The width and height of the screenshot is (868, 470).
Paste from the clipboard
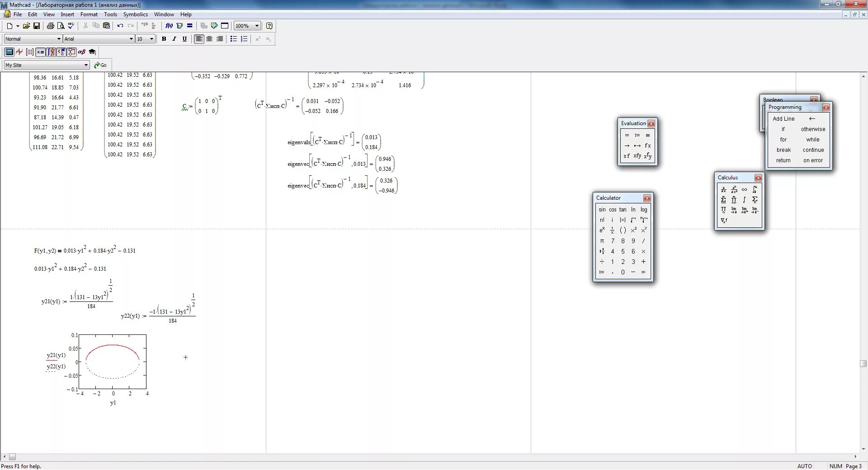tap(106, 26)
